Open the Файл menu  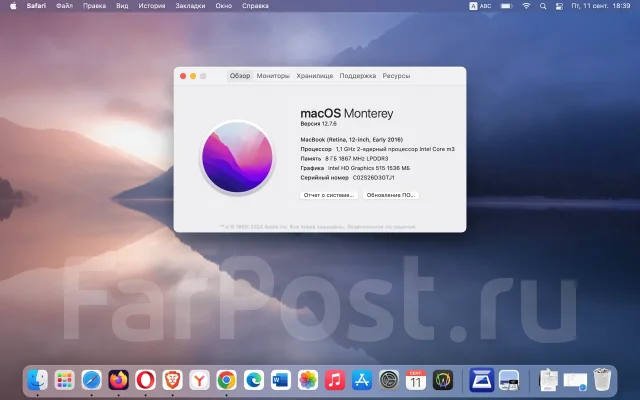point(64,6)
